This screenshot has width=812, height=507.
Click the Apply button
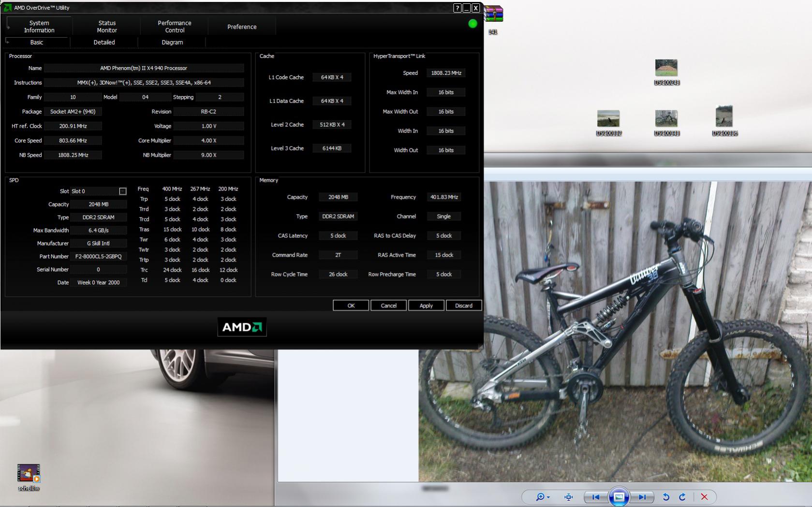(426, 305)
